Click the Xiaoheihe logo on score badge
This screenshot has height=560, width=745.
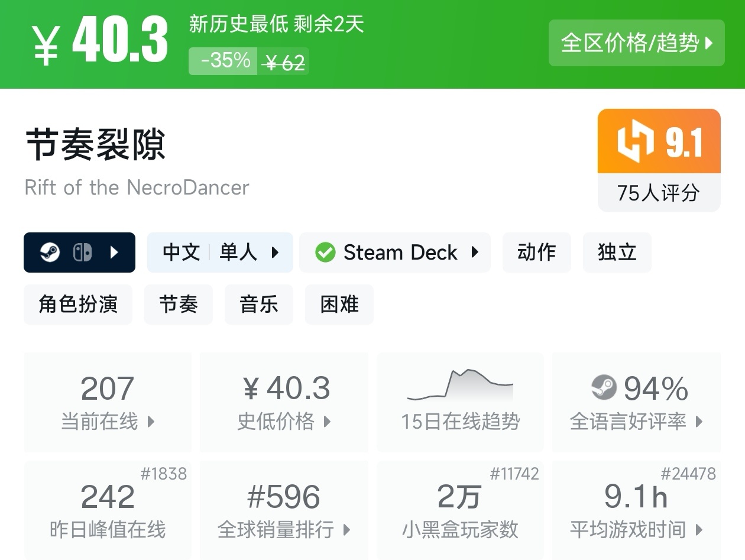635,141
